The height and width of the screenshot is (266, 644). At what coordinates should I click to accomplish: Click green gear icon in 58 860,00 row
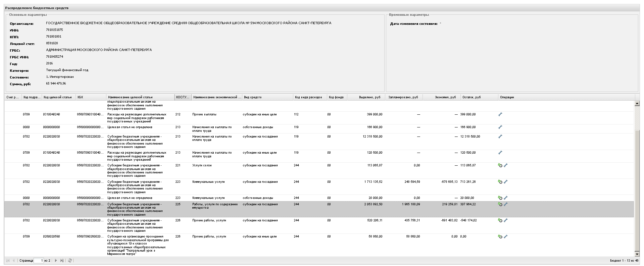pyautogui.click(x=500, y=236)
